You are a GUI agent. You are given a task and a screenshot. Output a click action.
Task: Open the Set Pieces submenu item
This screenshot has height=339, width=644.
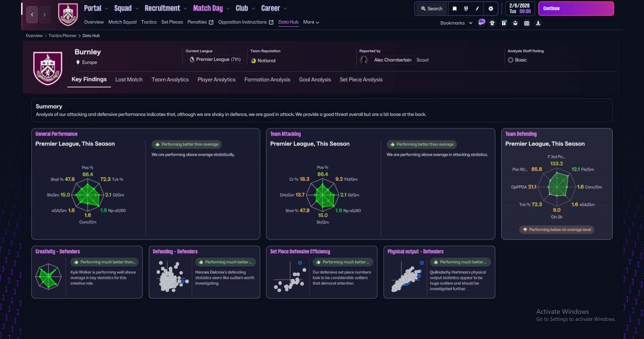click(x=172, y=22)
